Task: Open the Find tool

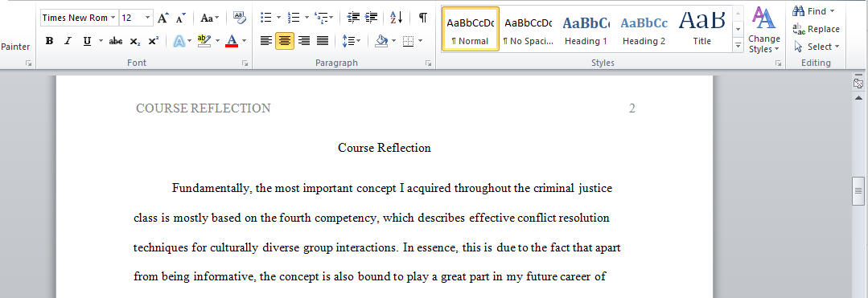Action: tap(813, 11)
